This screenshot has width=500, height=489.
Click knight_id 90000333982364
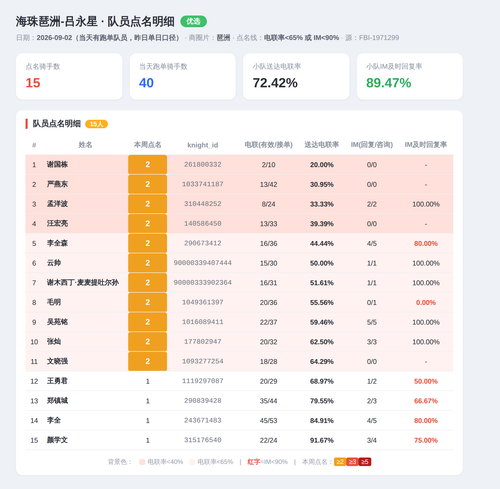(203, 282)
